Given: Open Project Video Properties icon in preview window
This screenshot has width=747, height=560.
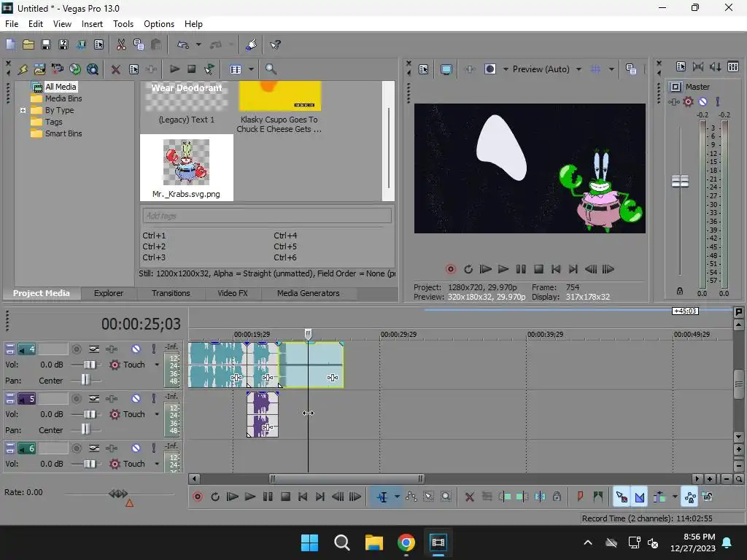Looking at the screenshot, I should [424, 69].
